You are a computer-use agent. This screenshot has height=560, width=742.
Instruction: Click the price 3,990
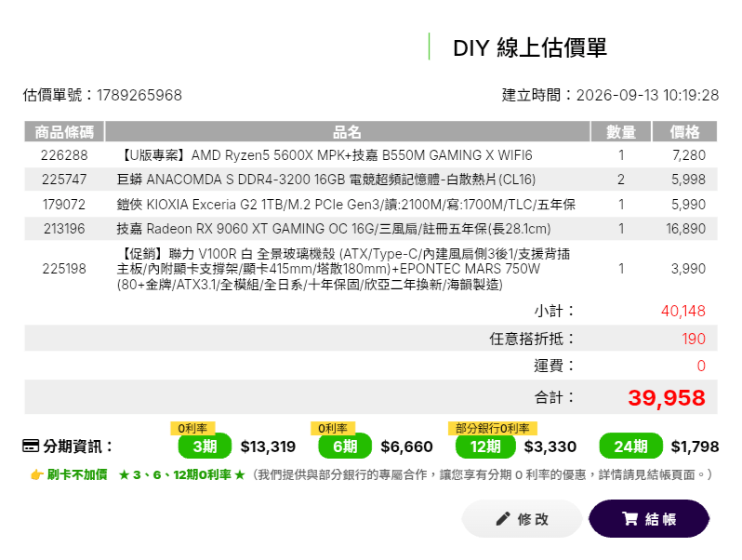pos(688,269)
